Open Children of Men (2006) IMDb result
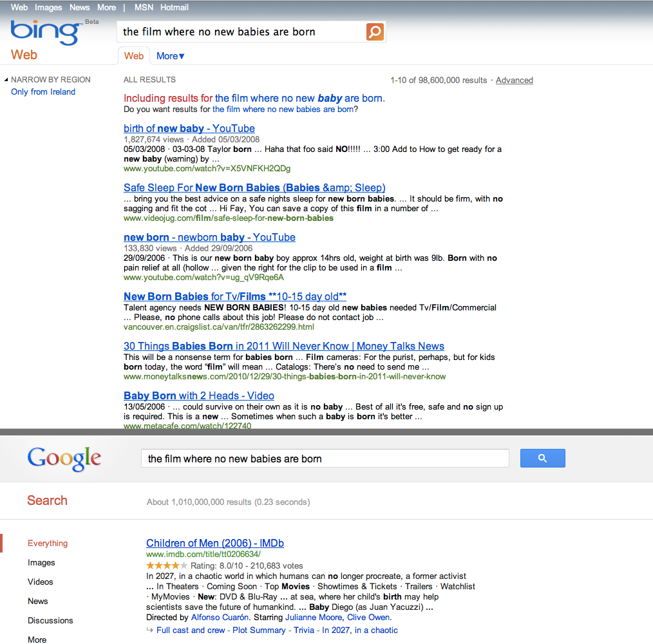 click(214, 543)
